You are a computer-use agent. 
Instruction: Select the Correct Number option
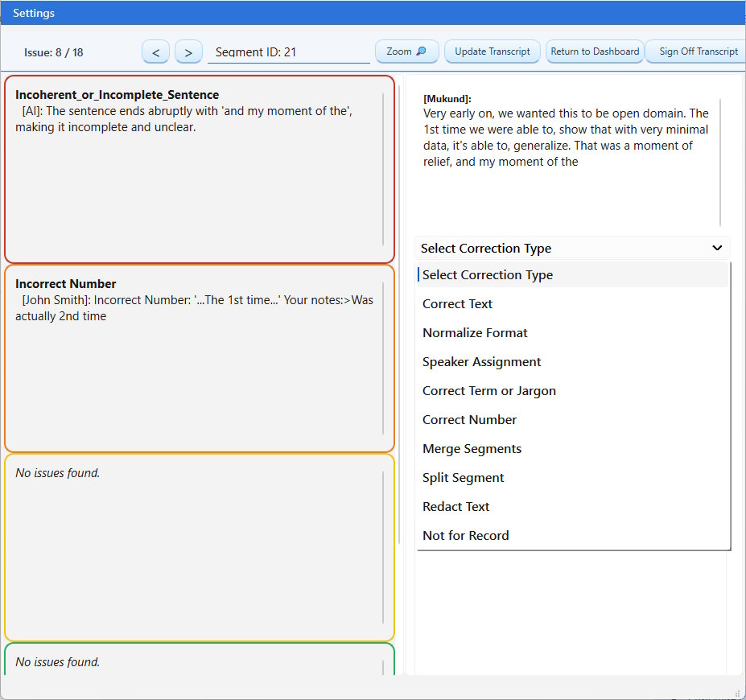pos(573,420)
